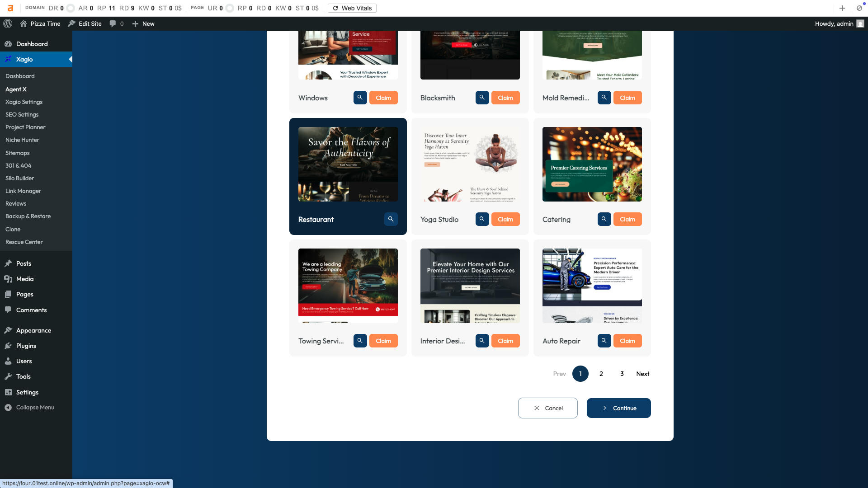Image resolution: width=868 pixels, height=488 pixels.
Task: Go to pagination page 3
Action: coord(622,374)
